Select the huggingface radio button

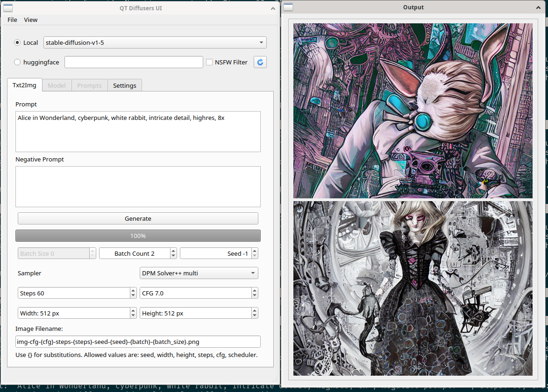point(17,62)
